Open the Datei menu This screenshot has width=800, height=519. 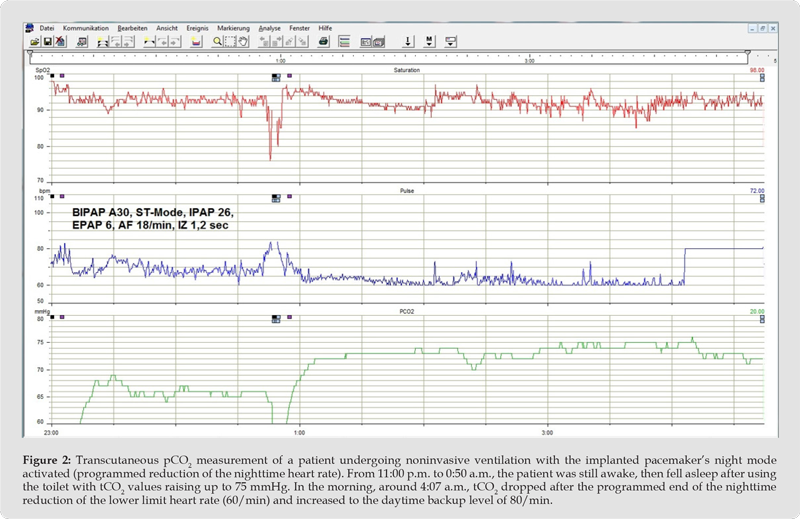pos(46,28)
